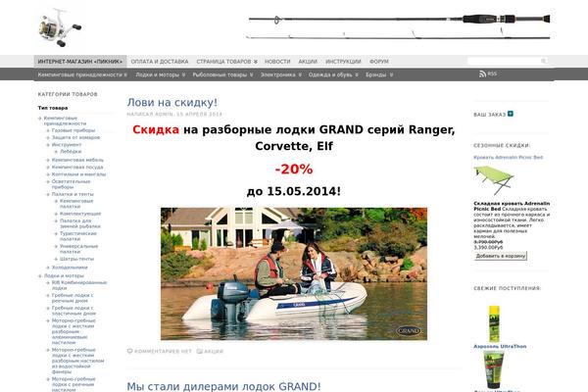Viewport: 588px width, 392px height.
Task: Select Холодильники category
Action: [x=70, y=268]
